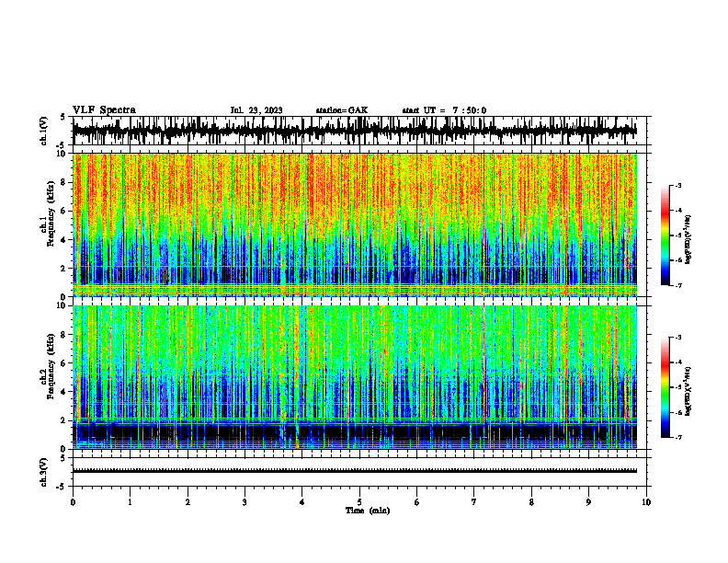728x563 pixels.
Task: Click the 1 minute tick label
Action: (x=130, y=502)
